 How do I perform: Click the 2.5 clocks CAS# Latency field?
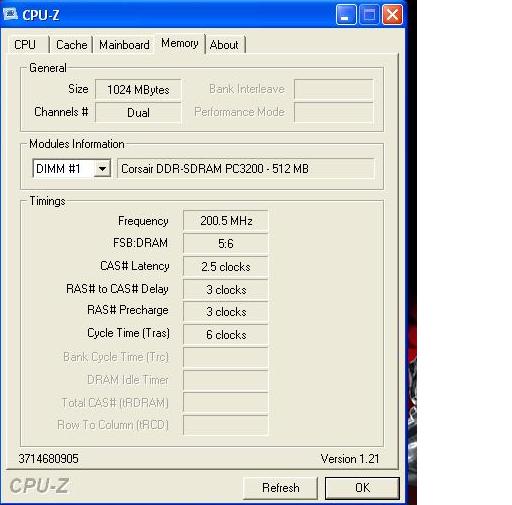pos(226,267)
